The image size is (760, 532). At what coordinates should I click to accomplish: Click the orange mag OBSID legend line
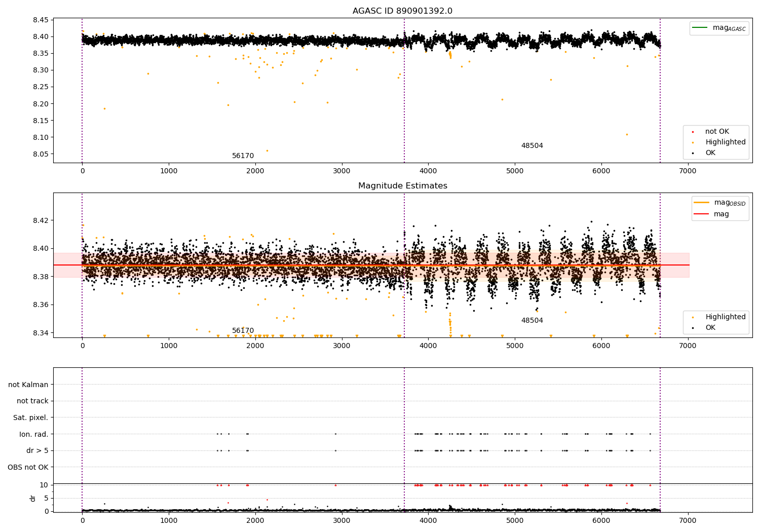click(701, 203)
